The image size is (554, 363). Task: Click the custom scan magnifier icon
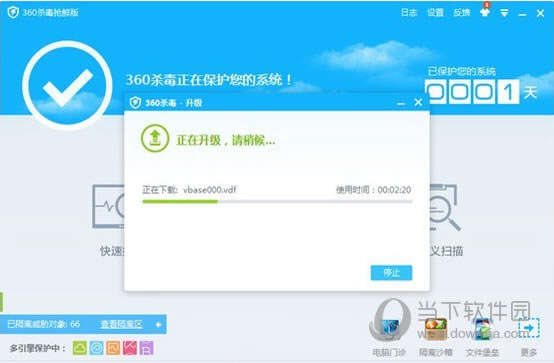pos(444,207)
